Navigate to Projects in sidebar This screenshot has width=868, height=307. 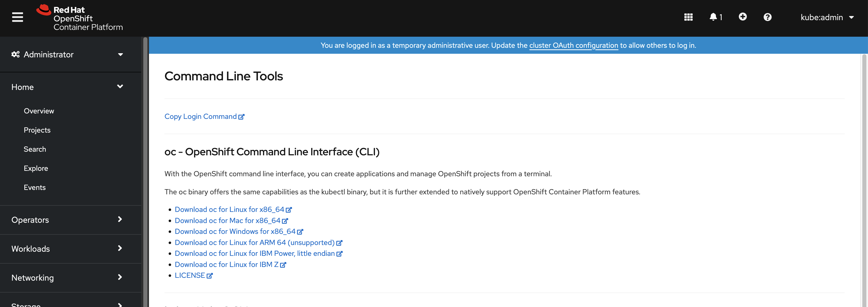[36, 129]
